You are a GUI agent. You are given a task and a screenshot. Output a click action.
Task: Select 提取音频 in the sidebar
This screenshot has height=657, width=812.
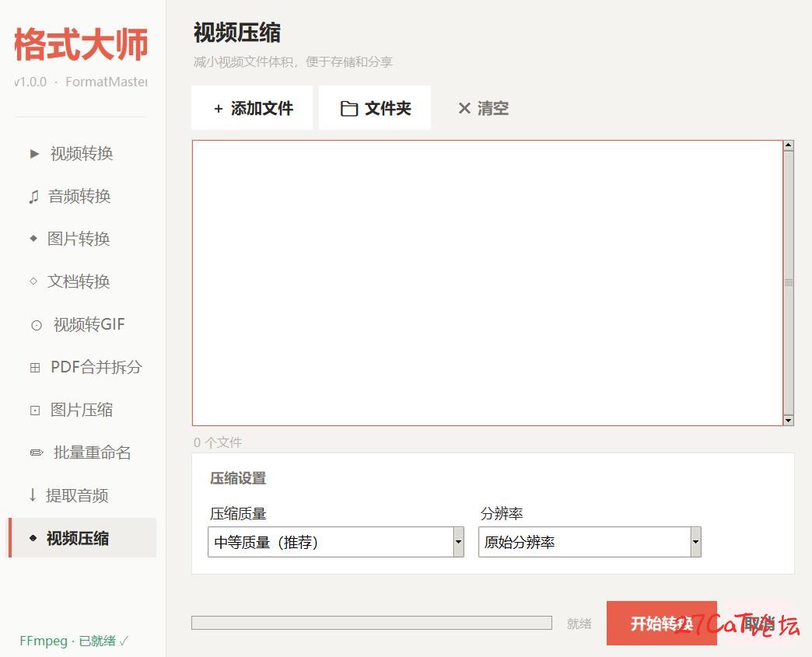(82, 495)
